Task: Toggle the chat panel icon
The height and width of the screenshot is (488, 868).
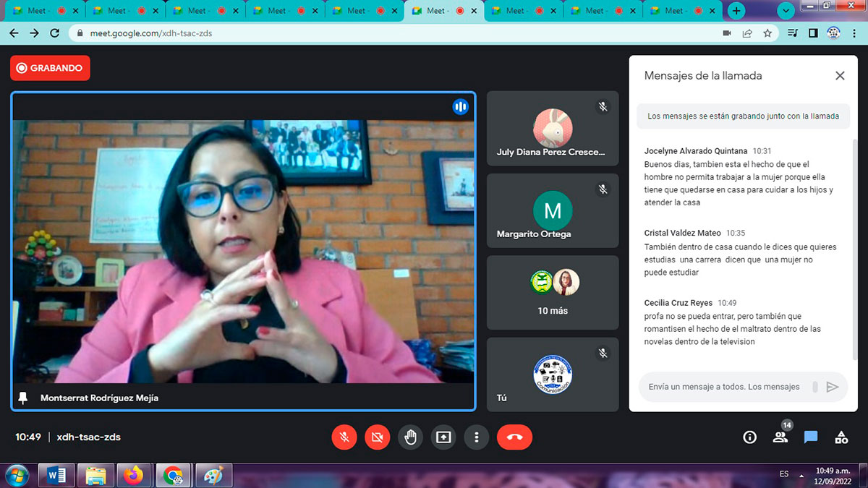Action: point(811,437)
